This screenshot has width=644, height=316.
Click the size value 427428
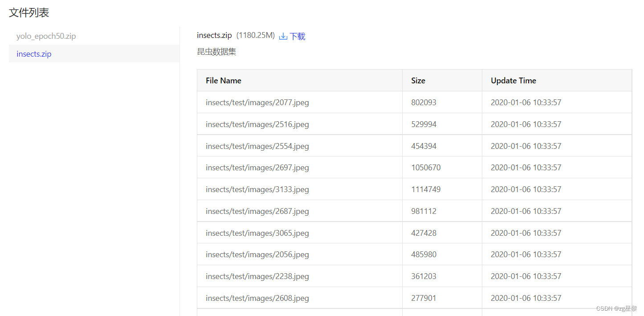424,233
